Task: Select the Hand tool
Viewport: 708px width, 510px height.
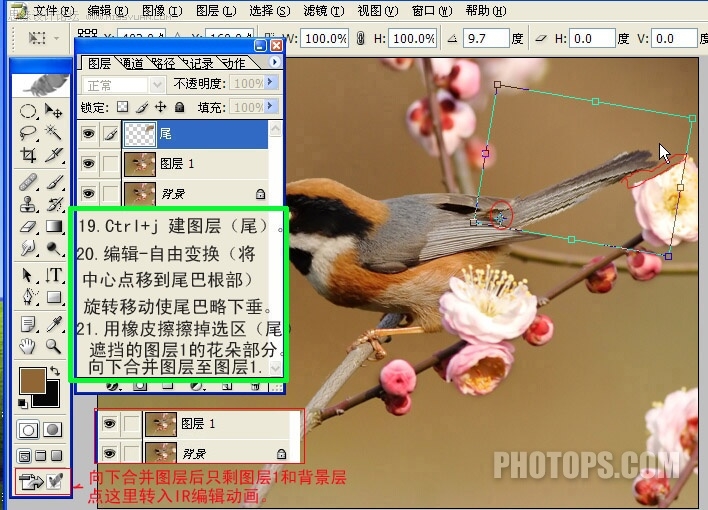Action: coord(28,346)
